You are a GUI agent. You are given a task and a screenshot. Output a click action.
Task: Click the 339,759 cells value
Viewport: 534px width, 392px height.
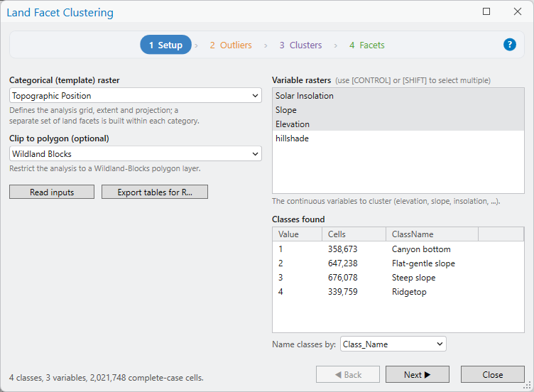[342, 292]
